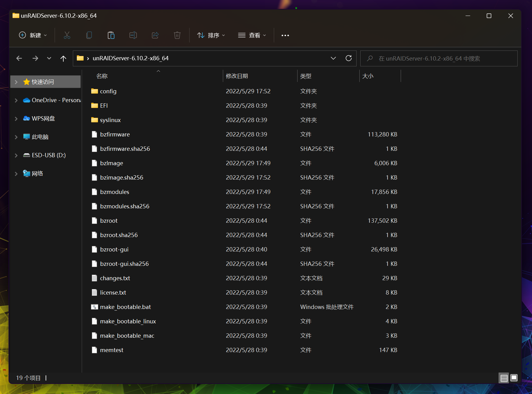The image size is (532, 394).
Task: Open the Sort (排序) menu
Action: tap(211, 35)
